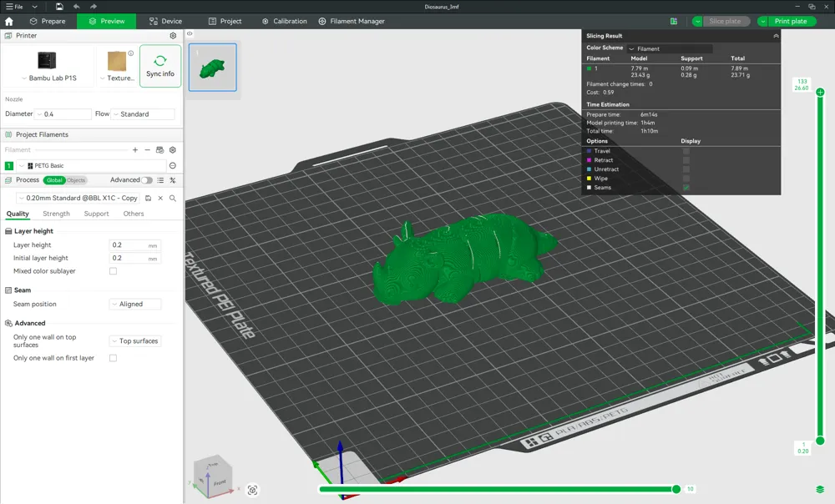Open printer settings gear icon
Viewport: 835px width, 504px height.
pos(173,36)
